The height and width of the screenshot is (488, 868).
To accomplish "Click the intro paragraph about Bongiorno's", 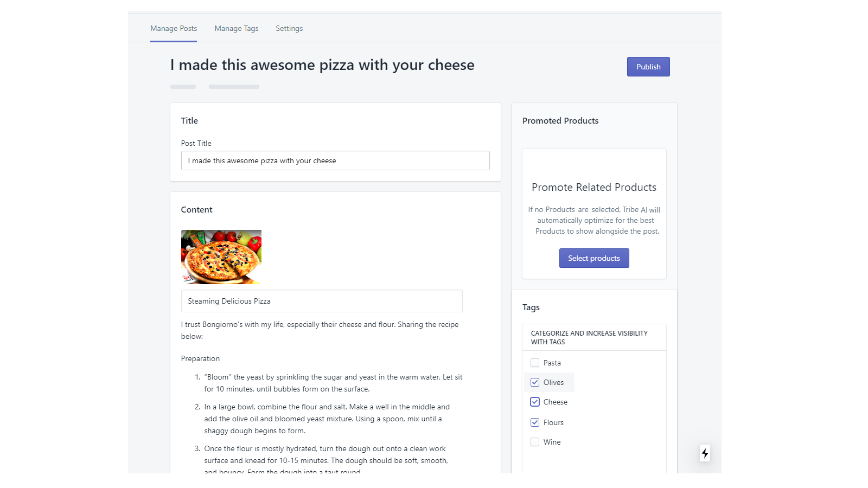I will tap(320, 330).
